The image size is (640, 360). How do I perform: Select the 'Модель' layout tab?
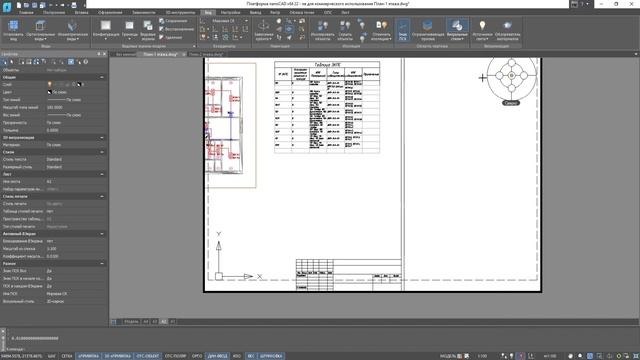(131, 322)
